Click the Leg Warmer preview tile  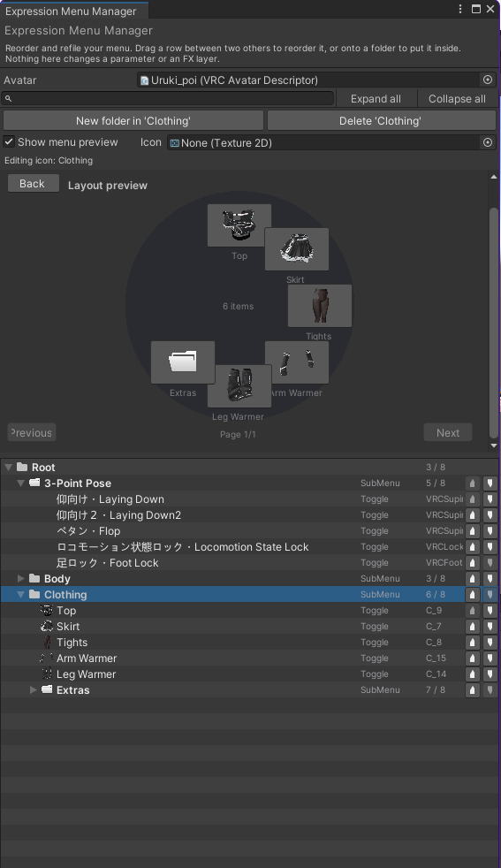[239, 386]
